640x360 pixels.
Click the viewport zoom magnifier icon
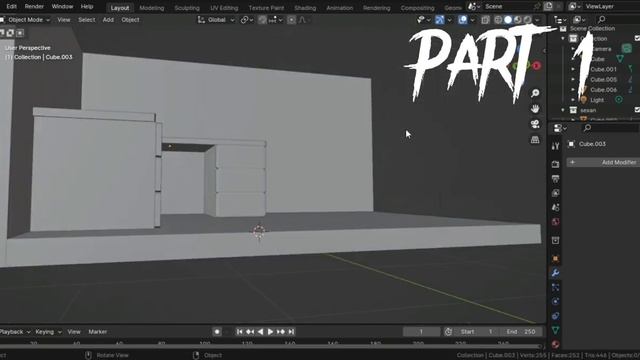535,93
